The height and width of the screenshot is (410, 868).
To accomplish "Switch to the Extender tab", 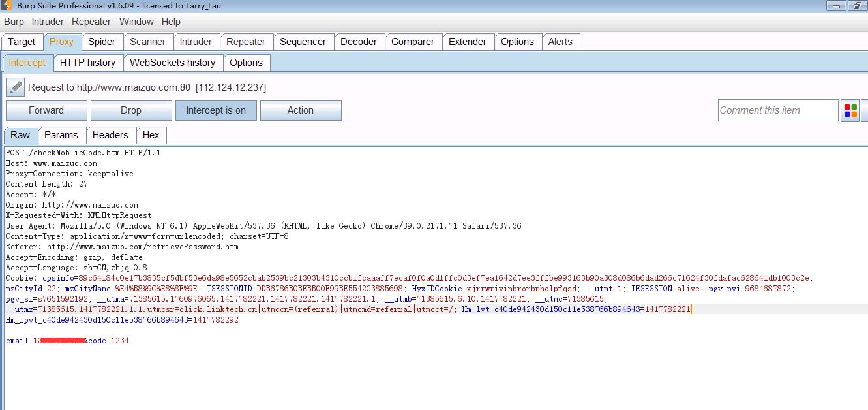I will pos(468,42).
